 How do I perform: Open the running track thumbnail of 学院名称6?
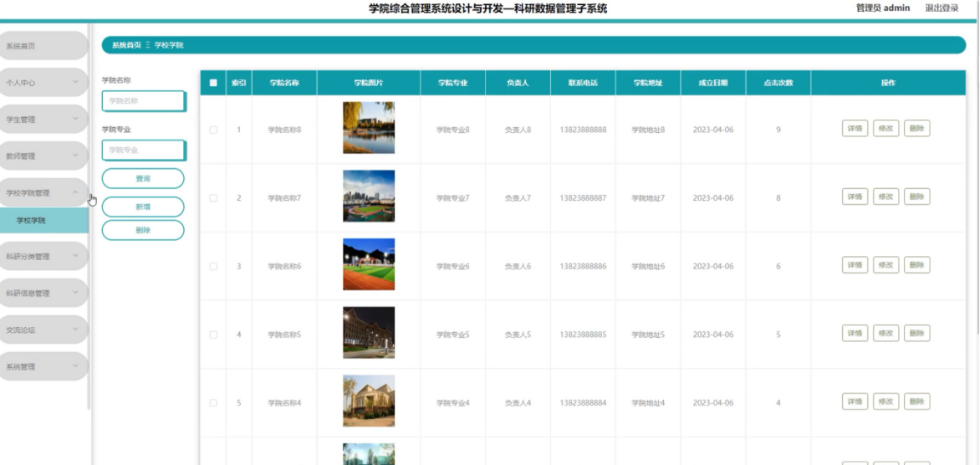(369, 264)
